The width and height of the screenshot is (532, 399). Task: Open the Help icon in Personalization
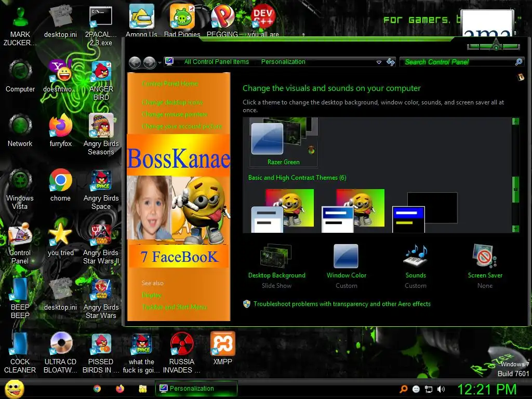coord(521,77)
